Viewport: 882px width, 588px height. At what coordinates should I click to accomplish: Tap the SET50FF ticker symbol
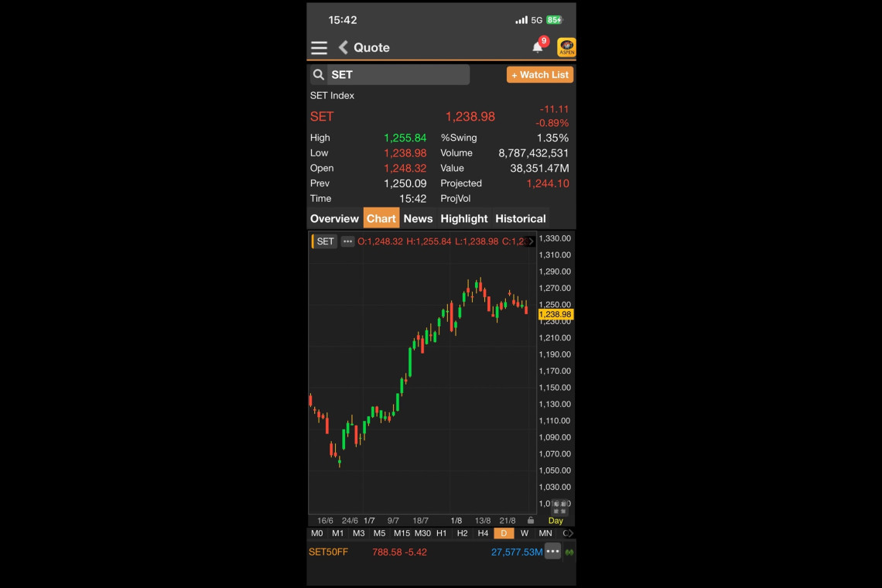point(329,552)
